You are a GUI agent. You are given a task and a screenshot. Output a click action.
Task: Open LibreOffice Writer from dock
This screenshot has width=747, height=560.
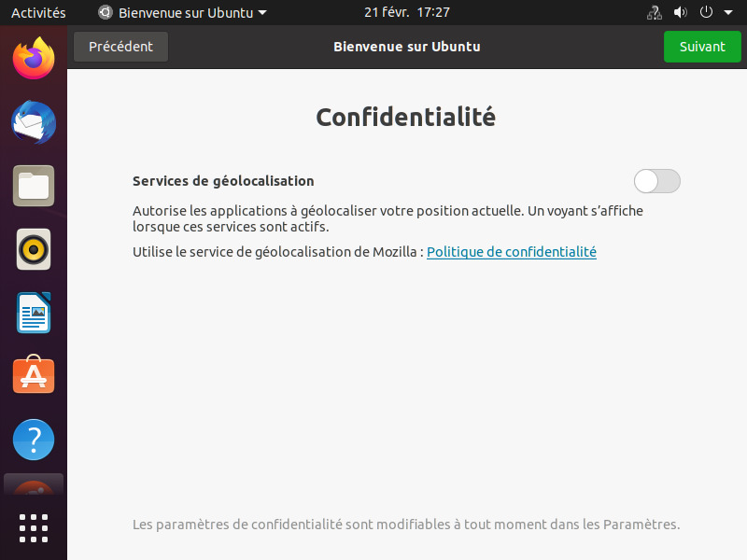click(x=34, y=313)
